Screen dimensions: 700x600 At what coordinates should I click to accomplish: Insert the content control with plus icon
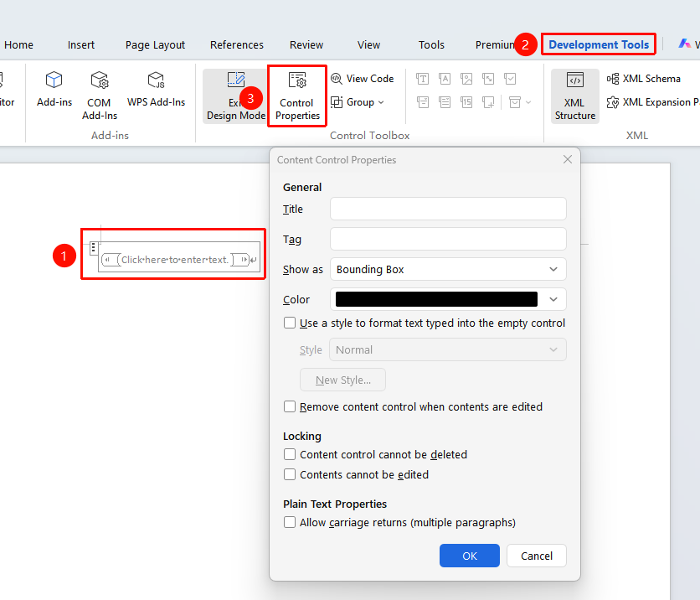(488, 102)
